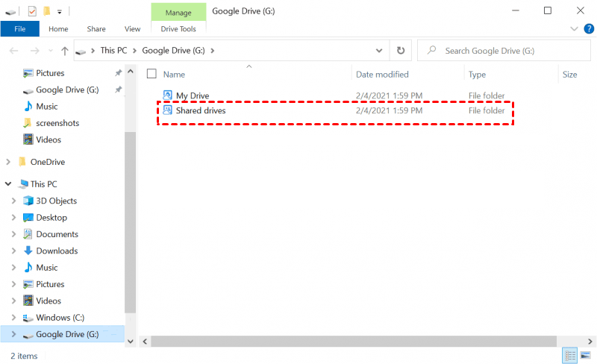Open the chevron after Google Drive (G:) breadcrumb
The height and width of the screenshot is (364, 597).
(213, 51)
